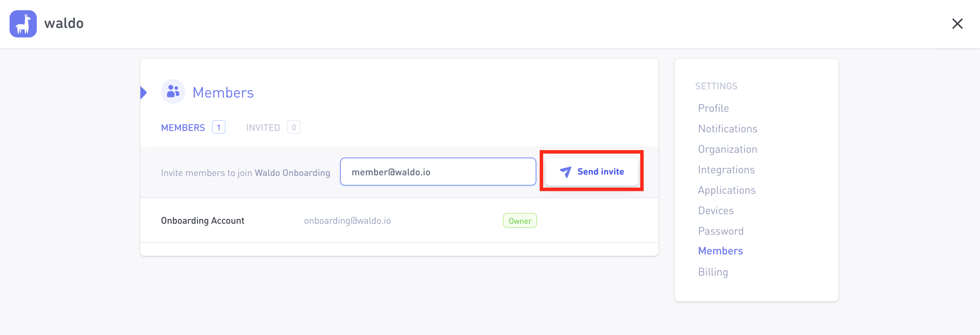Open Profile settings
Screen dimensions: 980x335
coord(713,108)
